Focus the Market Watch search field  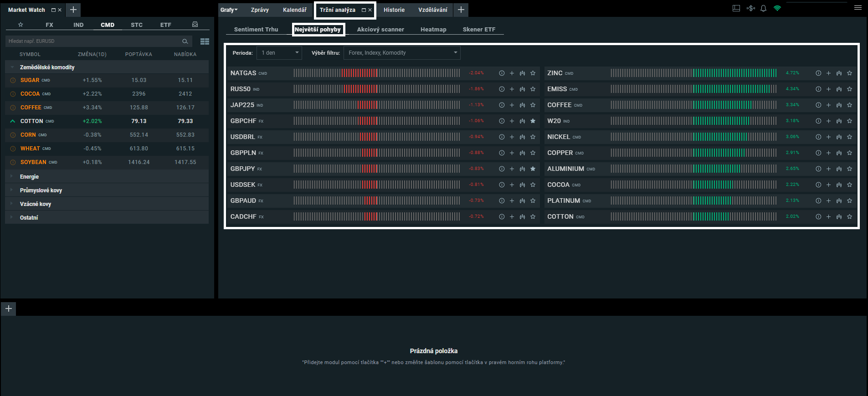pos(98,41)
